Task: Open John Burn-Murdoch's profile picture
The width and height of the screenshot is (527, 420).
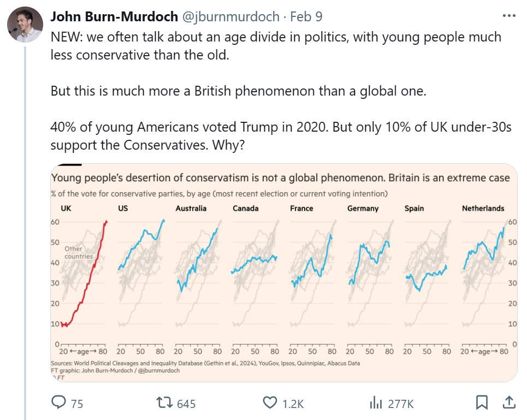Action: point(25,25)
